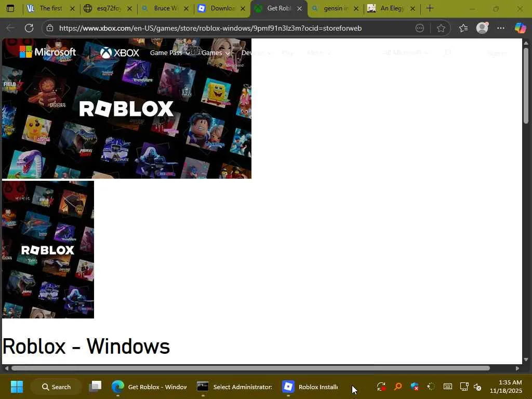The width and height of the screenshot is (532, 399).
Task: Open Windows taskbar Search box
Action: [x=56, y=387]
